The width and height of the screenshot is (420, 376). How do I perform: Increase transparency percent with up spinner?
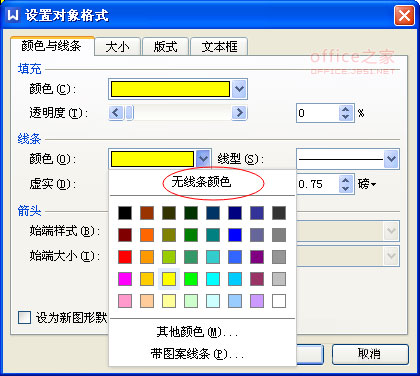[346, 109]
